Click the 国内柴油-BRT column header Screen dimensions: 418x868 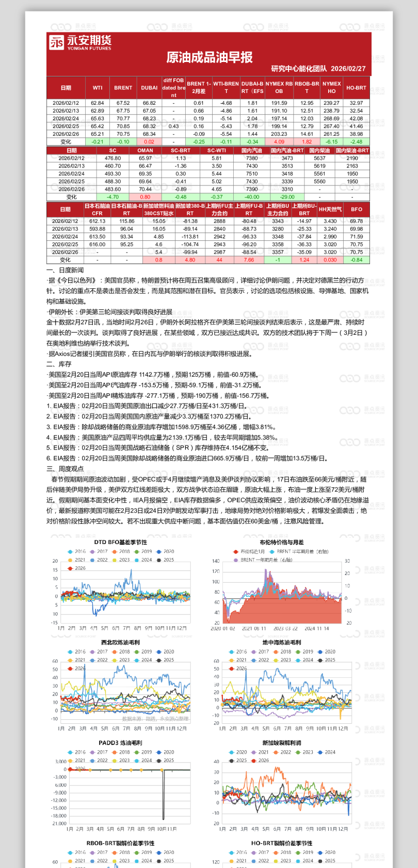click(x=352, y=150)
